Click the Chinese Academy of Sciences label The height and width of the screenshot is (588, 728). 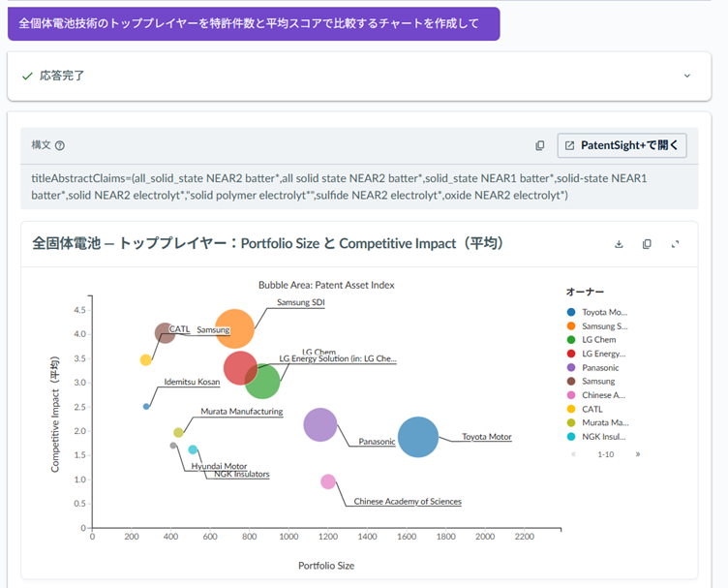408,502
